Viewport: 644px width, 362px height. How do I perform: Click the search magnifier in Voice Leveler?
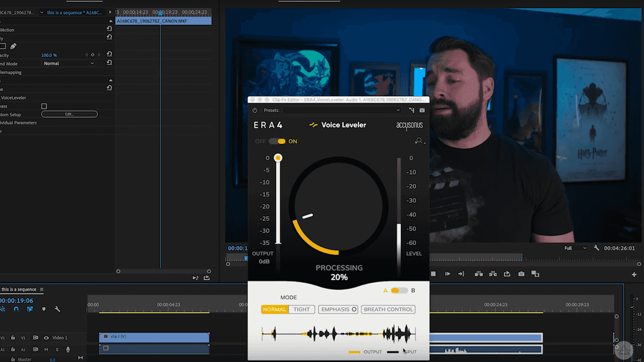tap(419, 141)
